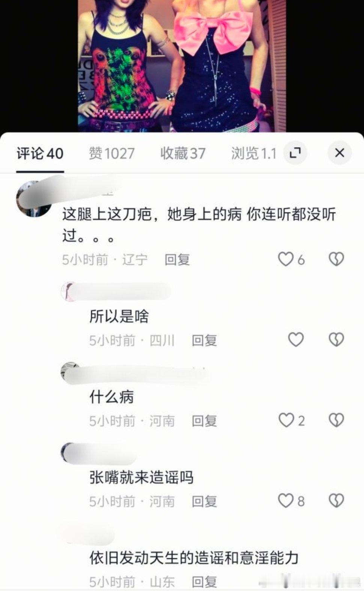This screenshot has height=591, width=364.
Task: Close the comments panel
Action: (x=339, y=153)
